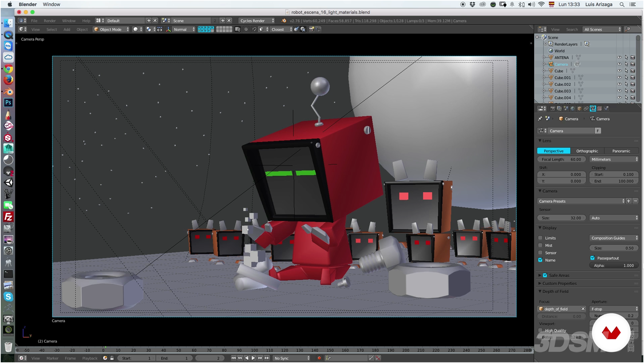Open the Object properties cube tab icon
Viewport: 644px width, 363px height.
point(579,109)
